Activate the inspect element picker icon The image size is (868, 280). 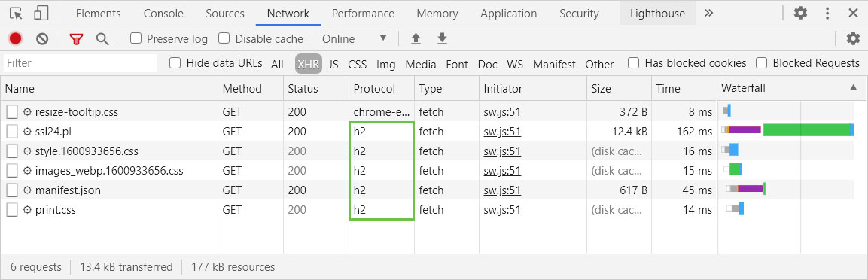click(16, 14)
